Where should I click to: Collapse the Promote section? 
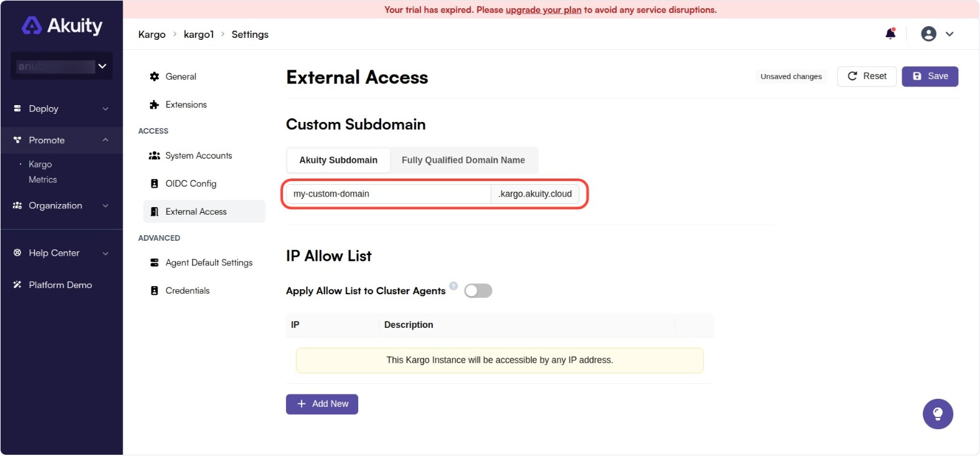point(106,139)
